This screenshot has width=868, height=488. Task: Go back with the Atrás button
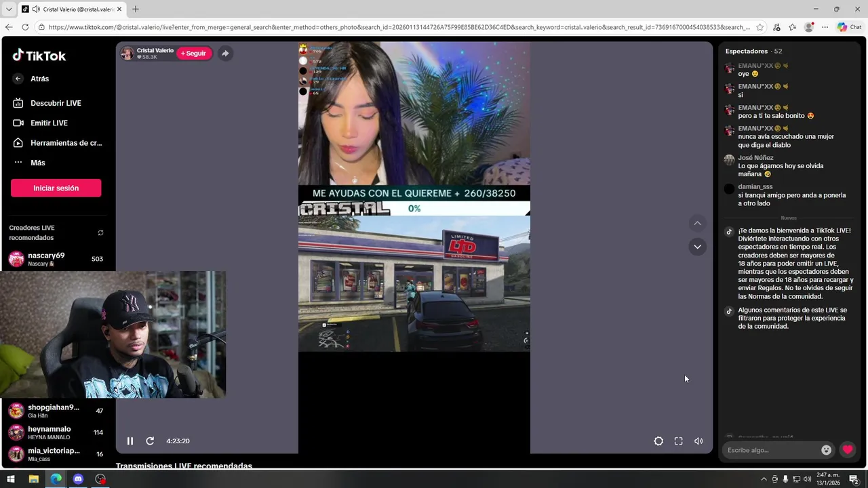[x=31, y=79]
